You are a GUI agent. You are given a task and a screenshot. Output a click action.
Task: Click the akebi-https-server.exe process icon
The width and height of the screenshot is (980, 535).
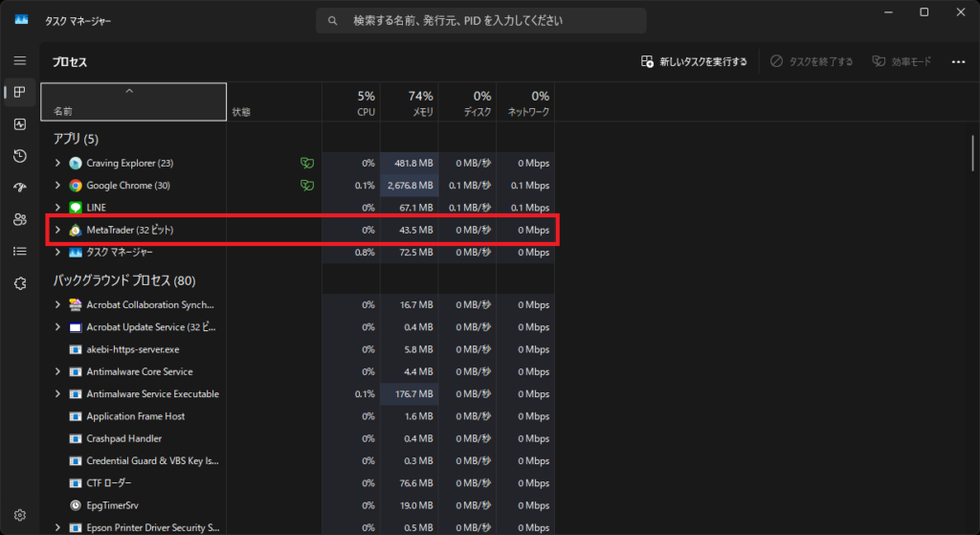click(76, 349)
